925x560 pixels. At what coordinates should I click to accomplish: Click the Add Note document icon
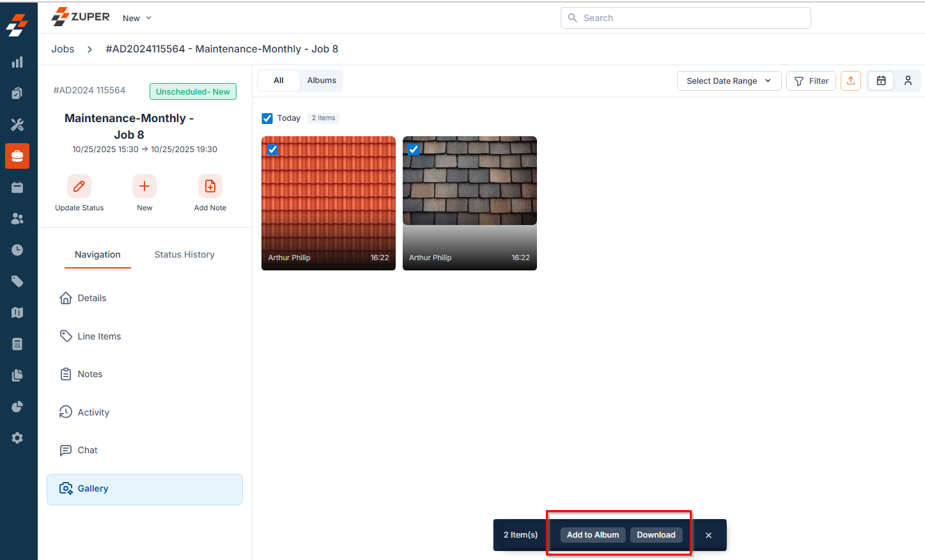210,186
